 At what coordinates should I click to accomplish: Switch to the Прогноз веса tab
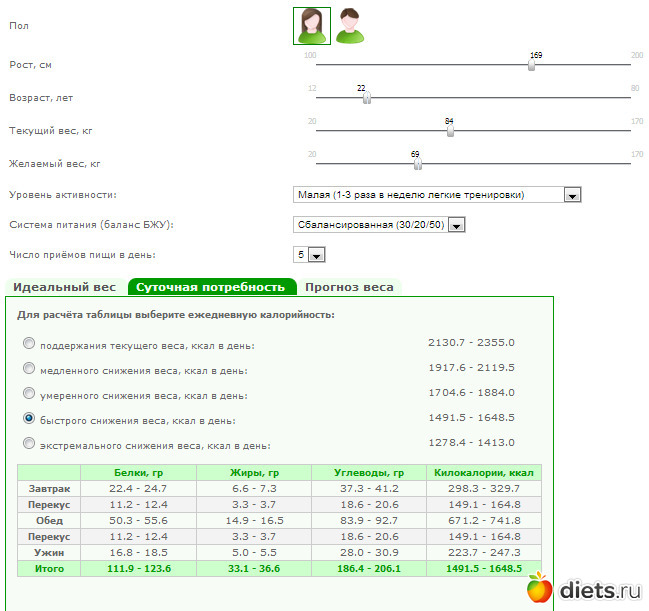click(x=349, y=287)
